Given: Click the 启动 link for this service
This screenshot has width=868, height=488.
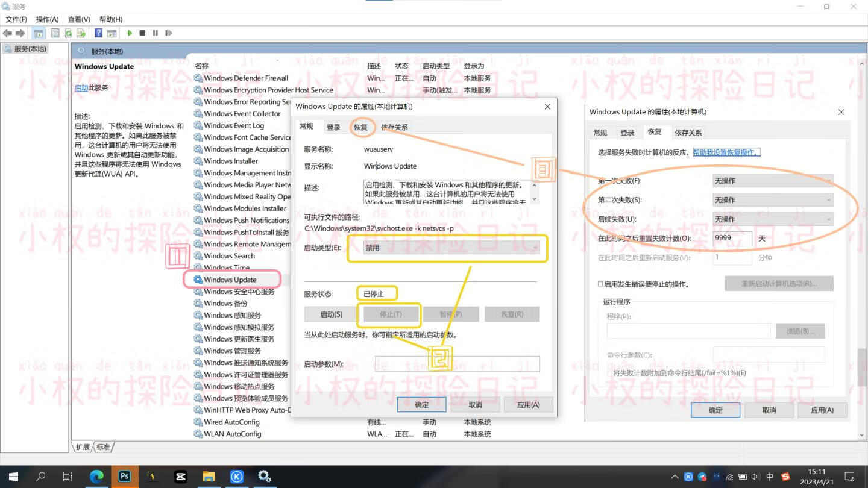Looking at the screenshot, I should pyautogui.click(x=81, y=88).
